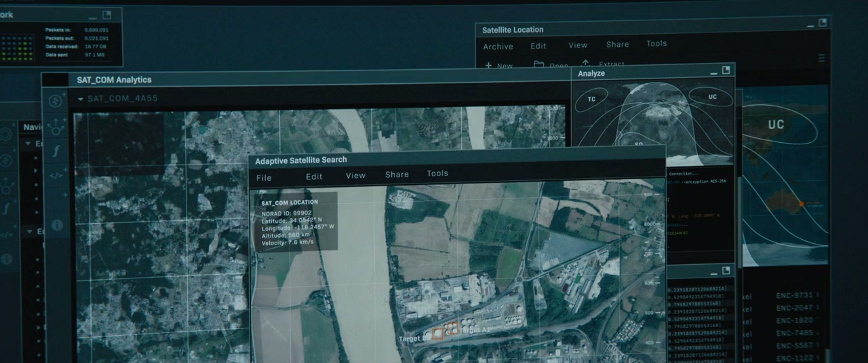
Task: Maximize the Analyze window
Action: [726, 70]
